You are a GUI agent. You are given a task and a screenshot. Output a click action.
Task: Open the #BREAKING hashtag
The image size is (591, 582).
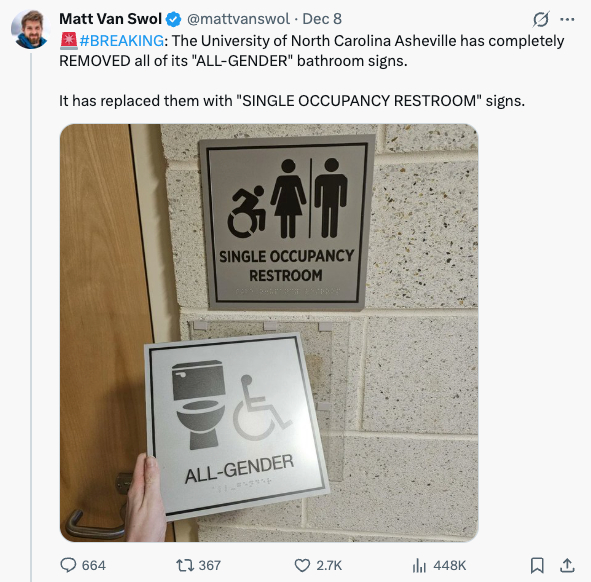click(x=122, y=41)
